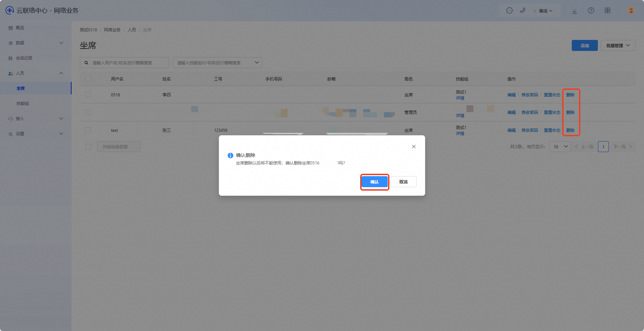The image size is (644, 331).
Task: Open 详情 skill group link for user 0516
Action: pos(460,98)
